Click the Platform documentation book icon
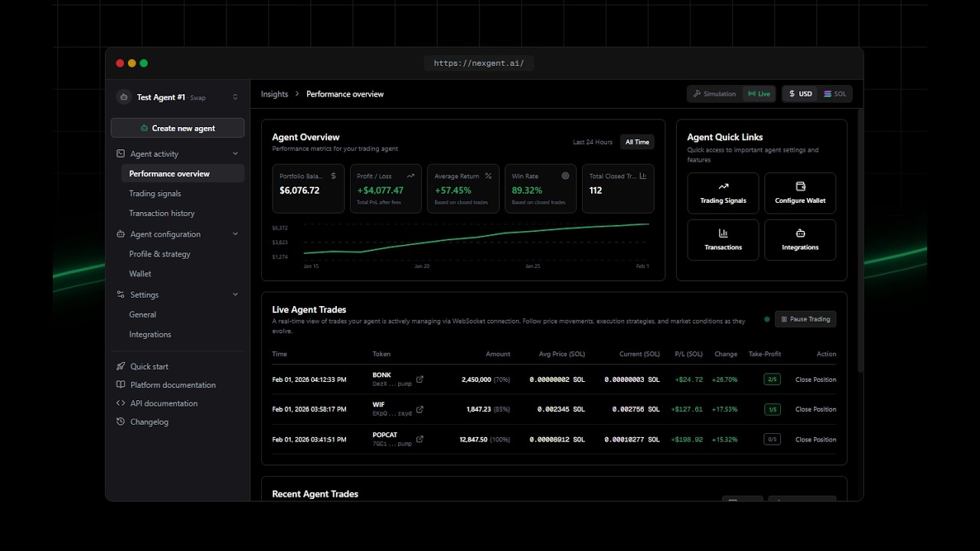Image resolution: width=980 pixels, height=551 pixels. pyautogui.click(x=120, y=385)
